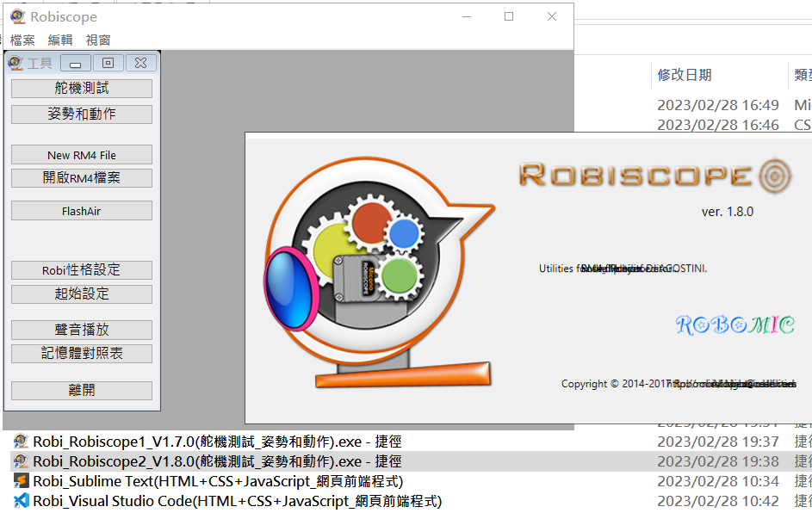Viewport: 812px width, 513px height.
Task: Click the ROBISCOPE title logo in splash
Action: (x=655, y=176)
